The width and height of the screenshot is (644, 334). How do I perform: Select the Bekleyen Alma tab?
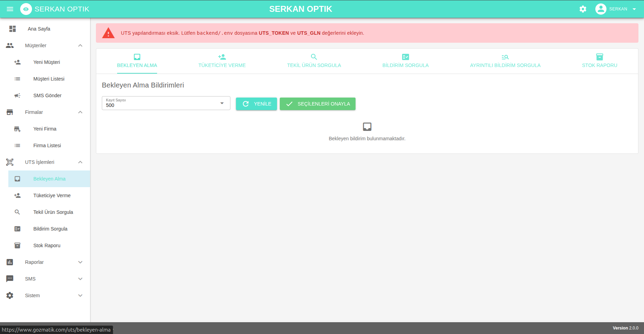coord(137,61)
